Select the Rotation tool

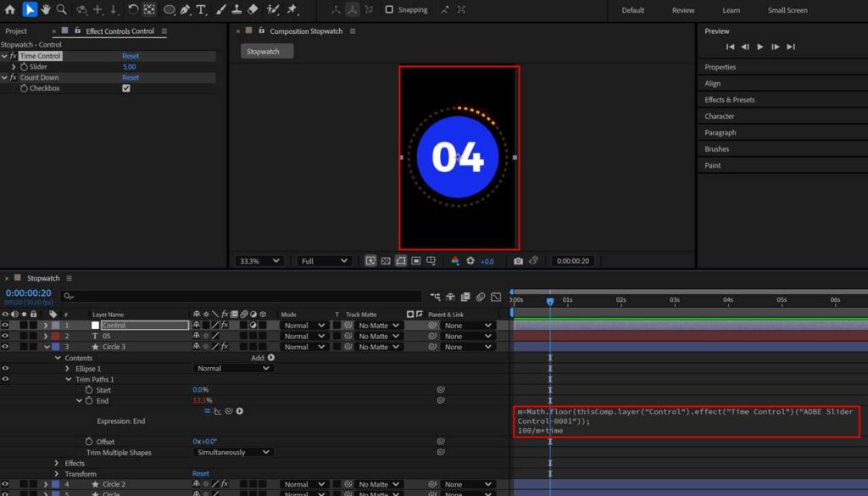(x=133, y=9)
